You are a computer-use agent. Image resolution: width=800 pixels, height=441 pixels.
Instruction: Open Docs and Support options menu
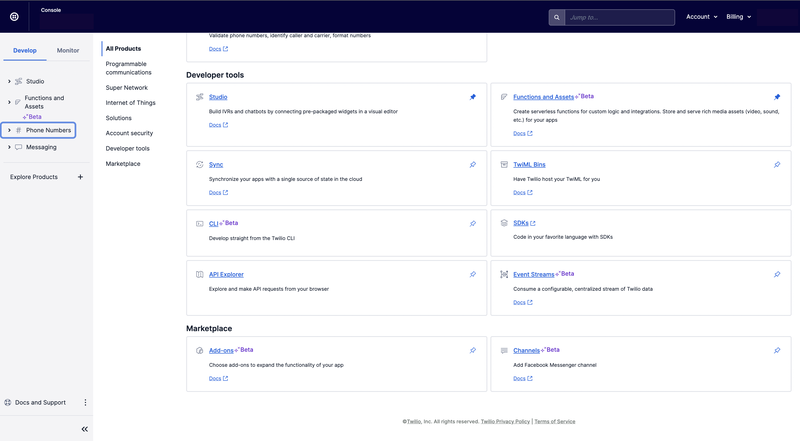[x=85, y=402]
